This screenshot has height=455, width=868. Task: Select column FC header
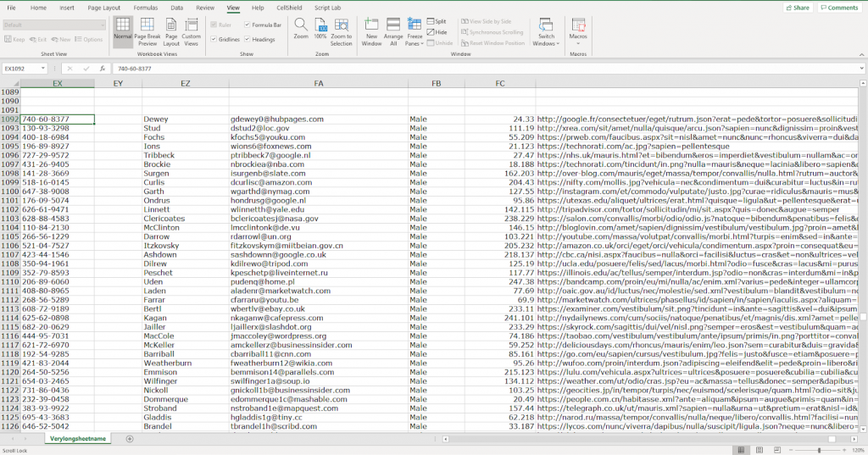tap(500, 84)
